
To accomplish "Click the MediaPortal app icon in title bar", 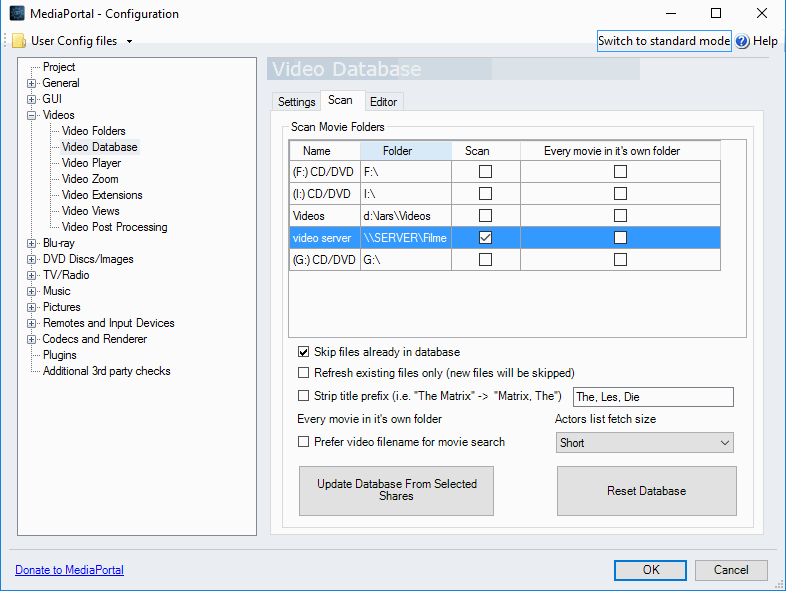I will point(17,14).
